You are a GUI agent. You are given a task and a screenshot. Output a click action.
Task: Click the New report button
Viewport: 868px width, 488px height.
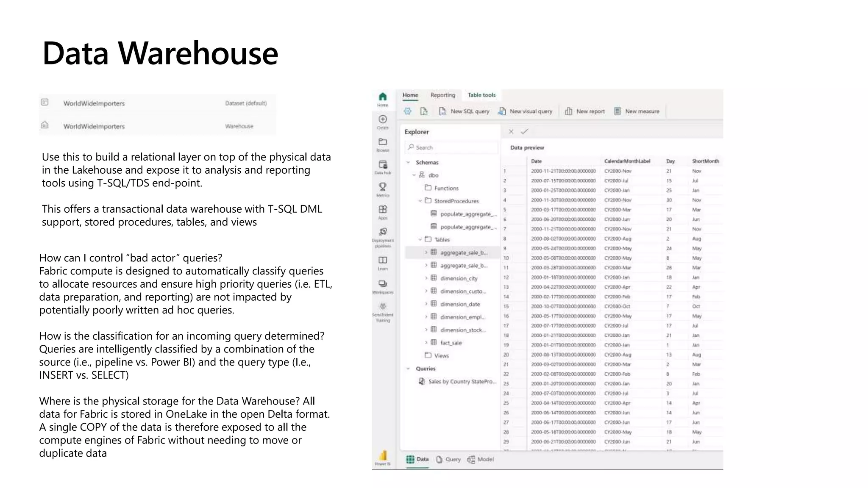[x=585, y=111]
